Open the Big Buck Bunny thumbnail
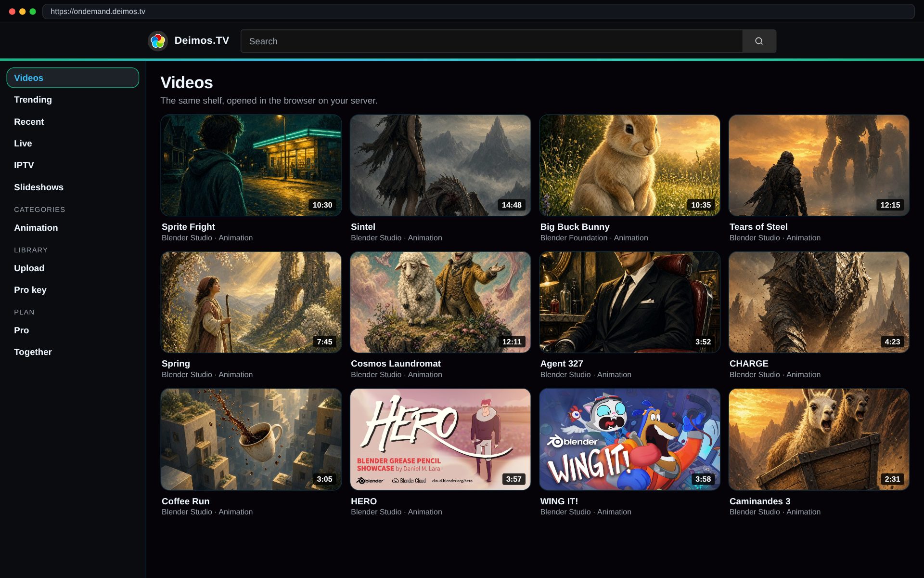Screen dimensions: 924x578 point(629,165)
